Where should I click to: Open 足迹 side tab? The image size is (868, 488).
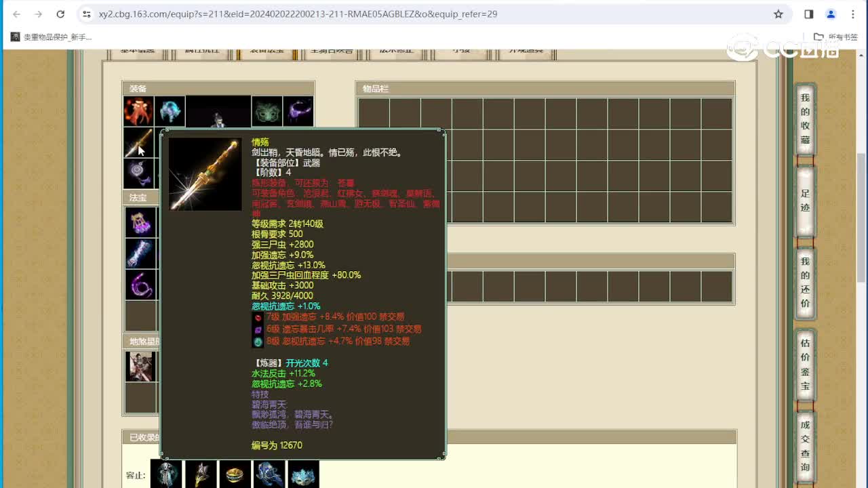[805, 201]
